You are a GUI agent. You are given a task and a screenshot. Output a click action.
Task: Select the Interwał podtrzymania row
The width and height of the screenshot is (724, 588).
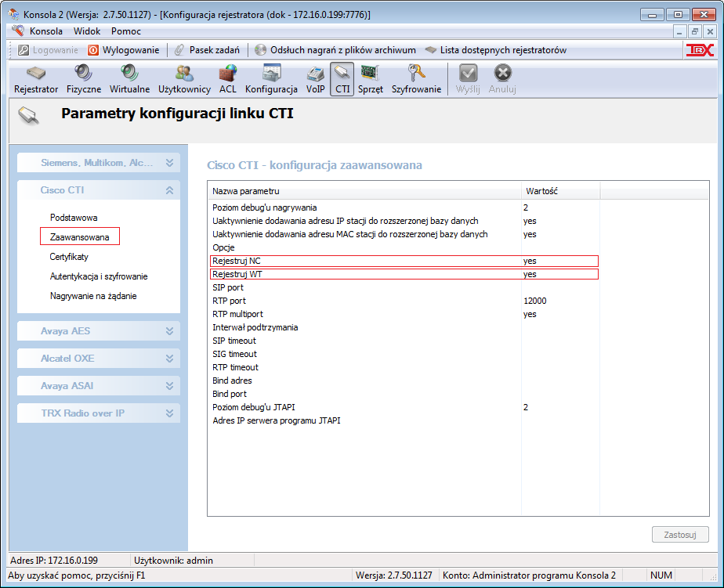[404, 328]
